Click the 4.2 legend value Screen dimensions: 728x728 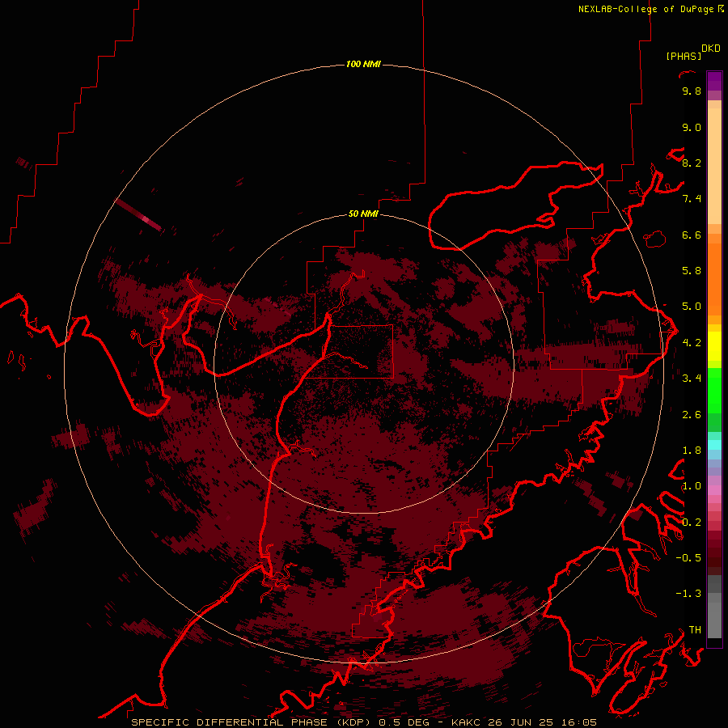coord(692,343)
